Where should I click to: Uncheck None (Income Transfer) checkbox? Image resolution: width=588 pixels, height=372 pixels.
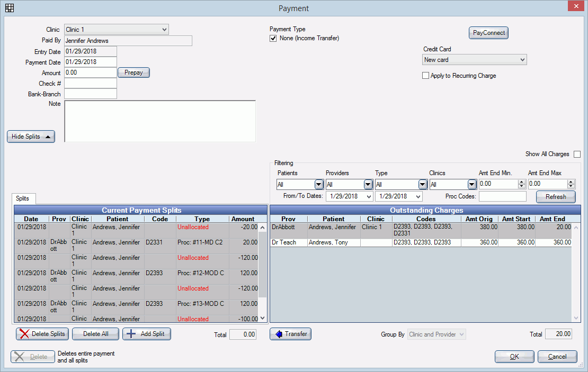(x=273, y=38)
